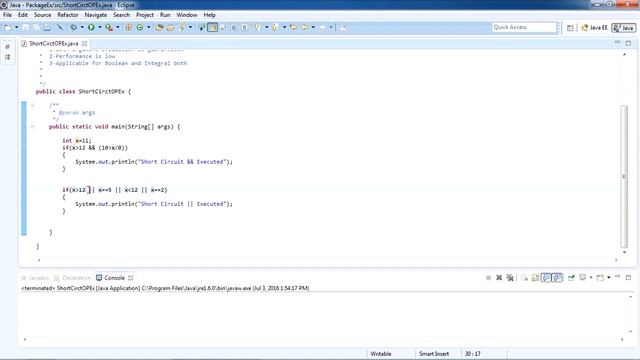This screenshot has width=640, height=360.
Task: Toggle Mark Occurrences highlighted toolbar button
Action: click(x=212, y=27)
